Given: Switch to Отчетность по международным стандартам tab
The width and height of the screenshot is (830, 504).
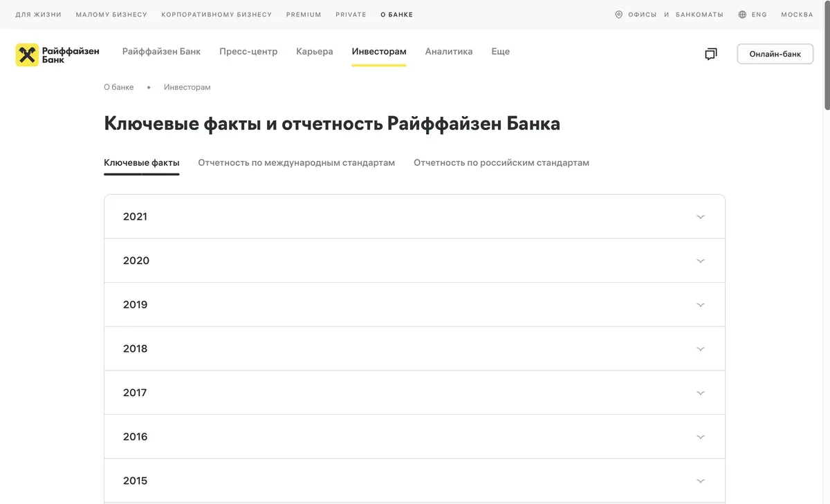Looking at the screenshot, I should click(296, 163).
